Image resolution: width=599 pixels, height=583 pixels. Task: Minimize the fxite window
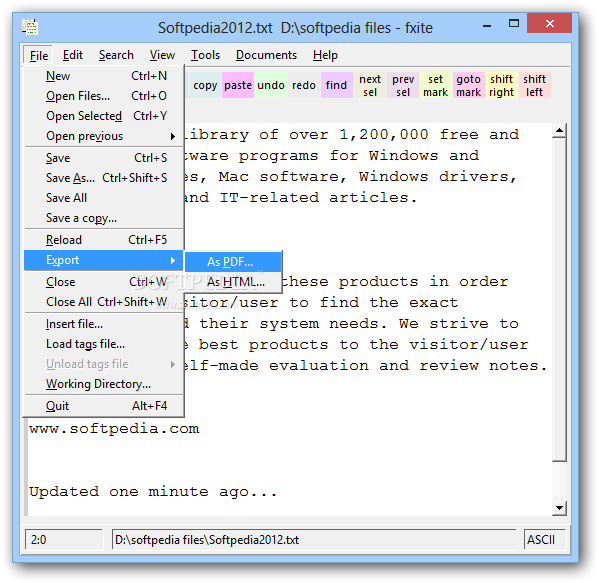pos(487,26)
